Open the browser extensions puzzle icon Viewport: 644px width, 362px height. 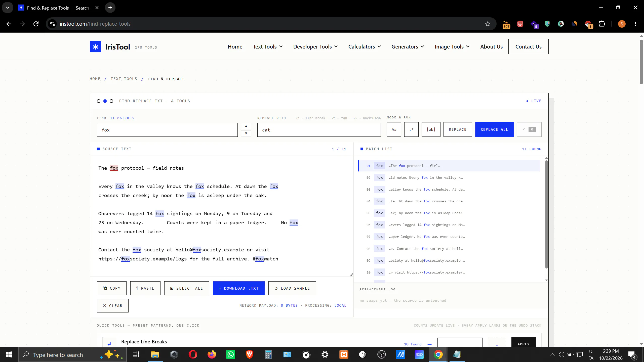click(x=602, y=24)
